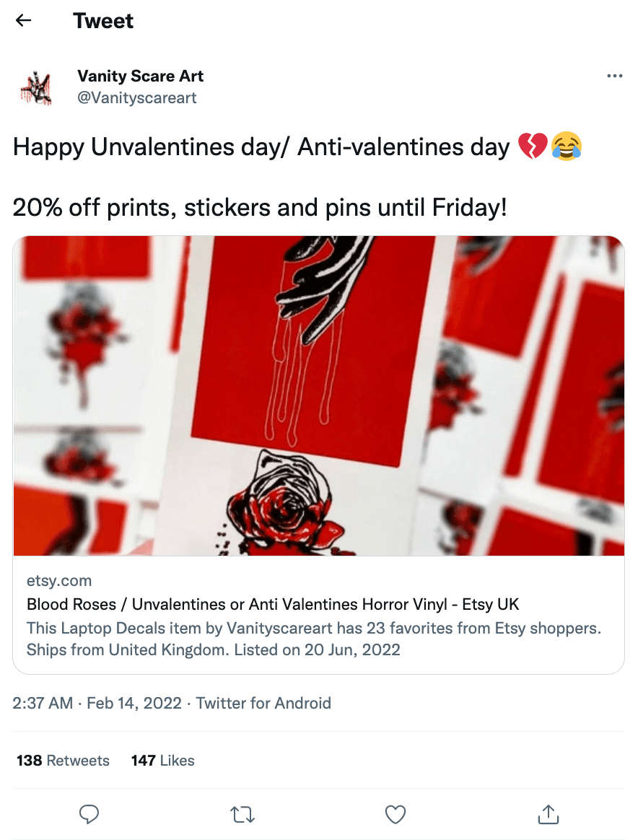Click the broken heart emoji

pos(533,147)
